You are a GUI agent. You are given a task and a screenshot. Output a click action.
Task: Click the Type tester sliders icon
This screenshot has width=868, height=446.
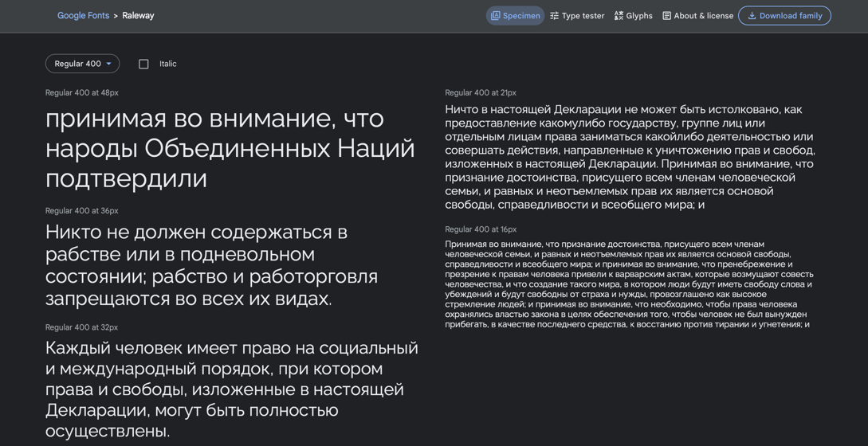(x=555, y=16)
